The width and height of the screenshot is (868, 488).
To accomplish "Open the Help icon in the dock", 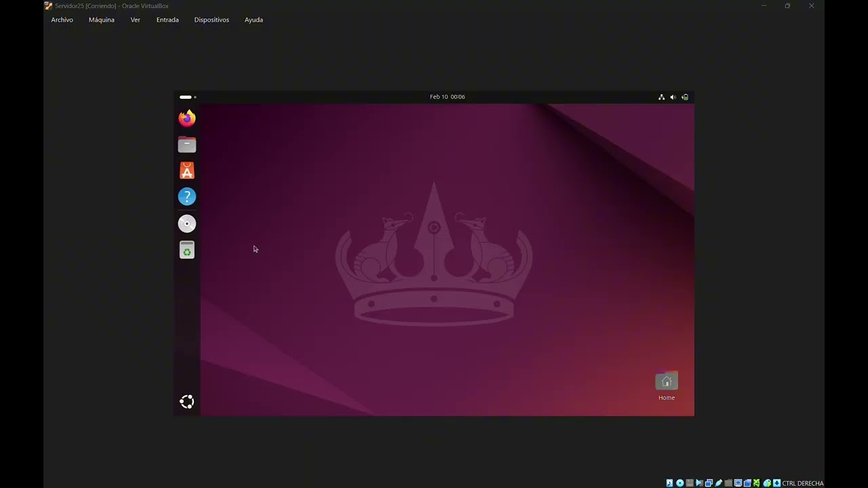I will [x=187, y=197].
